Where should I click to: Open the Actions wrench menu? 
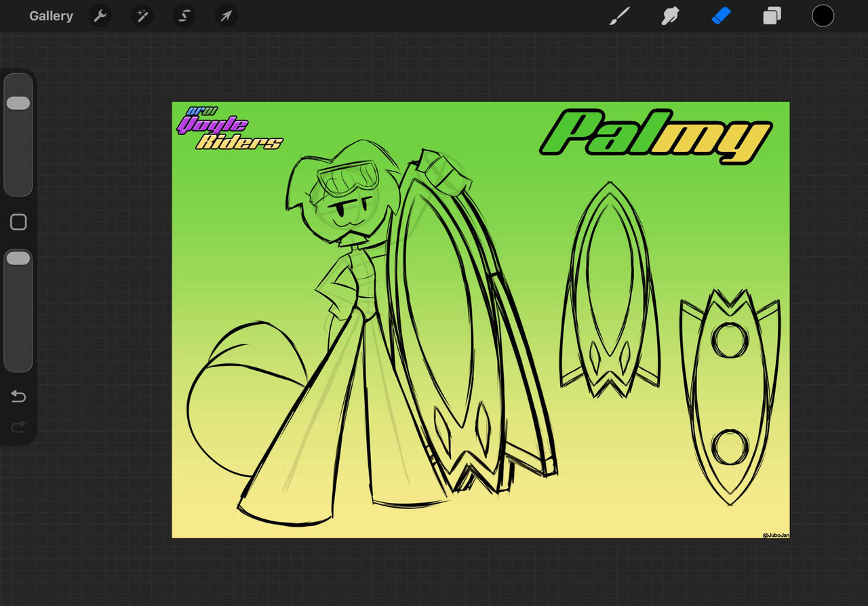(100, 16)
